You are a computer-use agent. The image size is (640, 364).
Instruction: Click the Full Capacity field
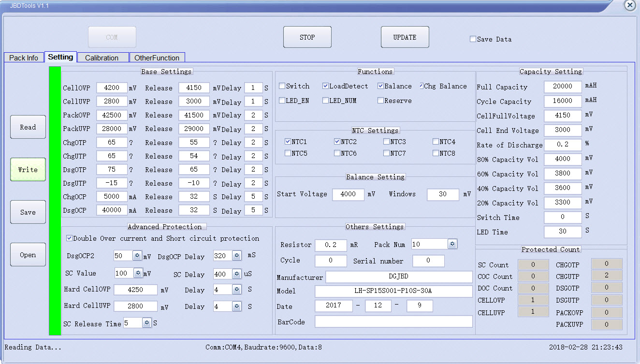(x=563, y=87)
